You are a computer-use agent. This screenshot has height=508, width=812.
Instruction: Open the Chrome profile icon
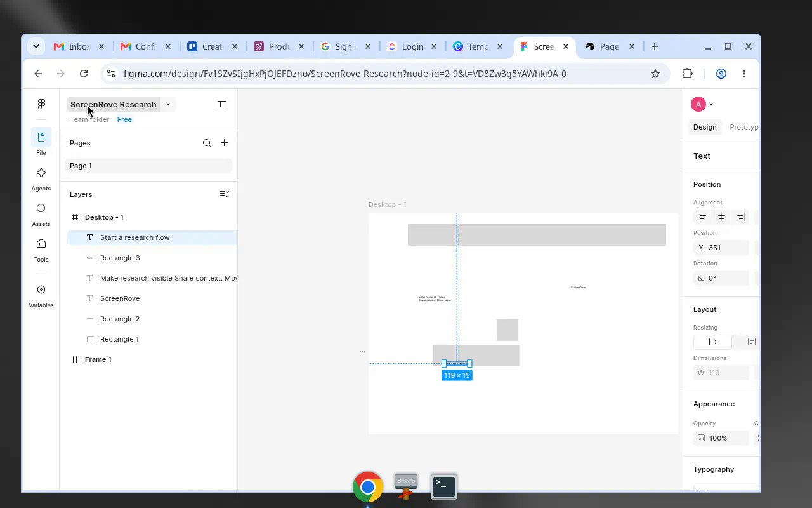[x=721, y=74]
